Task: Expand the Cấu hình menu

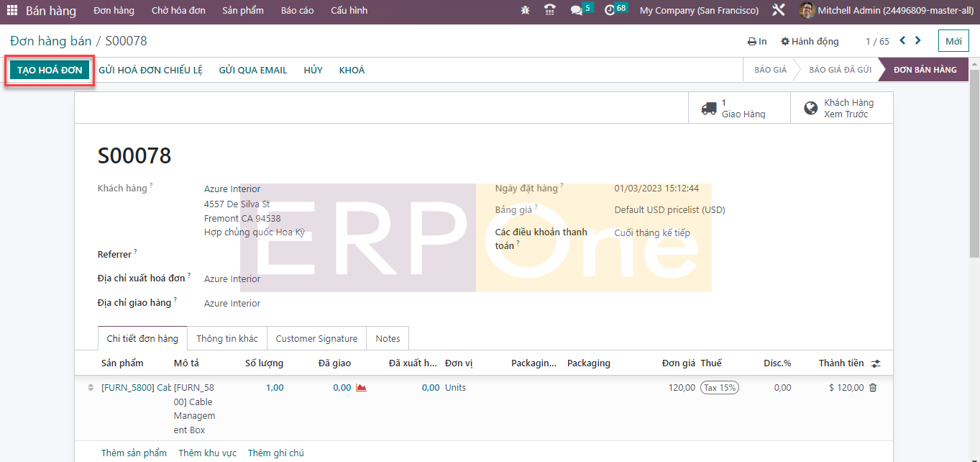Action: point(349,11)
